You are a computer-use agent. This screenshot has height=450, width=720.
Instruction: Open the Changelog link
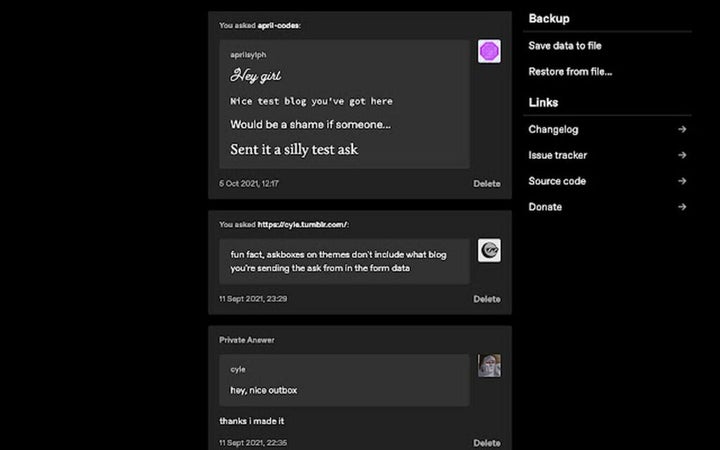coord(553,129)
